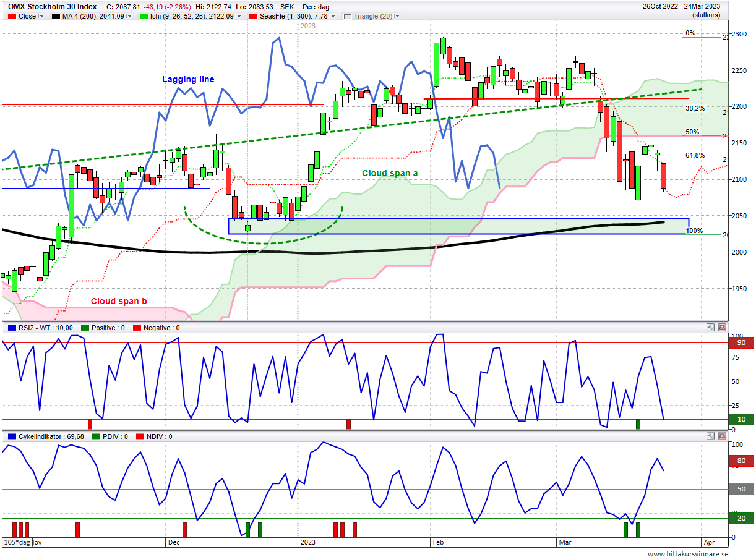The image size is (756, 557).
Task: Click the Mar month label on time axis
Action: (565, 542)
